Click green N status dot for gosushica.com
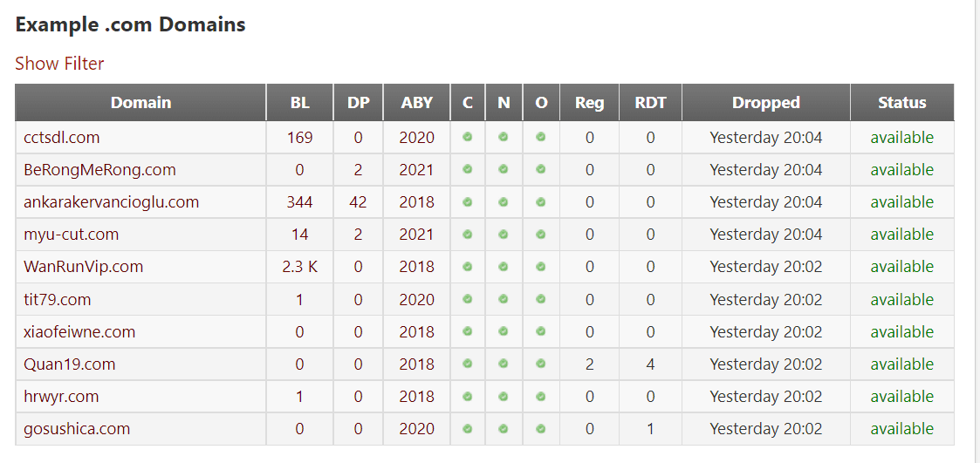The width and height of the screenshot is (980, 463). click(503, 428)
